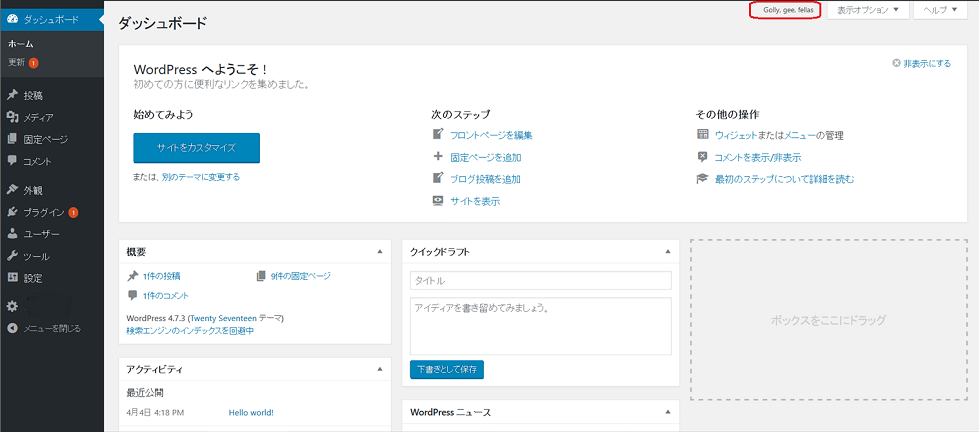Screen dimensions: 979x432
Task: Click the メディア media icon in sidebar
Action: (12, 118)
